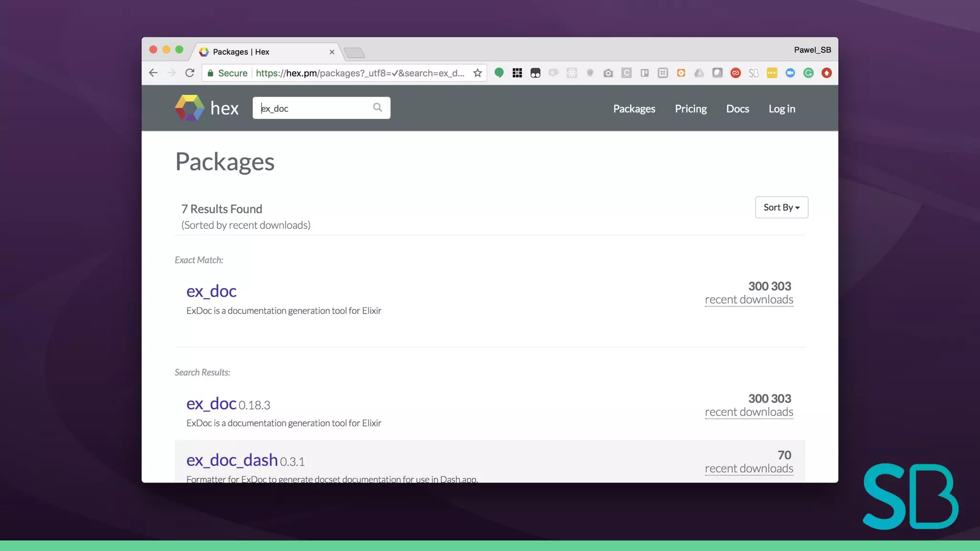Go back with browser arrow
This screenshot has height=551, width=980.
pos(153,73)
